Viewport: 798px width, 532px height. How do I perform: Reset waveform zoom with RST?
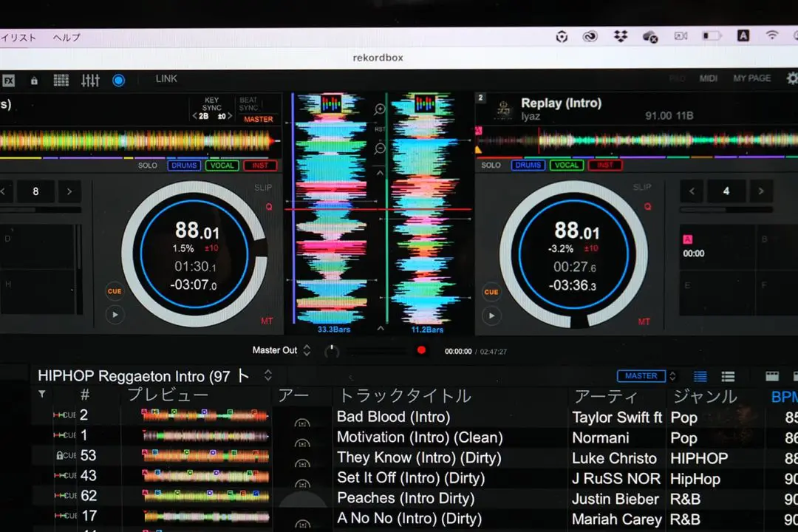tap(380, 129)
